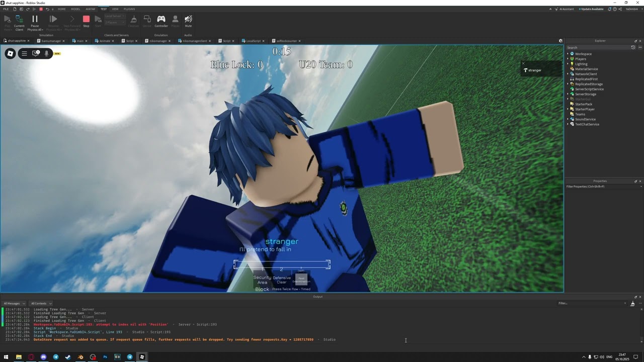Close the LocalScript tab
644x362 pixels.
click(x=263, y=41)
